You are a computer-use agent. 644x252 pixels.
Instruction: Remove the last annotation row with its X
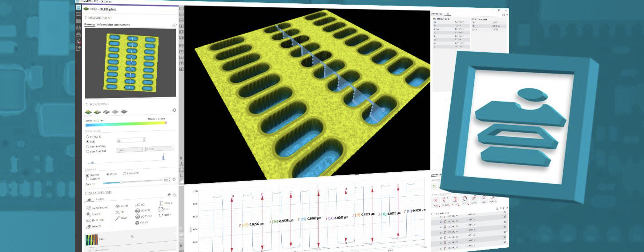click(504, 242)
